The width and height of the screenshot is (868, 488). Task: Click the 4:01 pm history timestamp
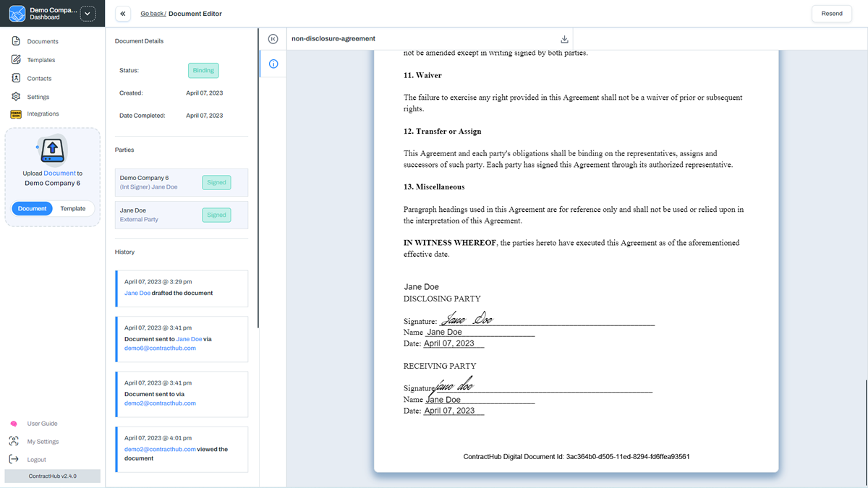(x=158, y=438)
